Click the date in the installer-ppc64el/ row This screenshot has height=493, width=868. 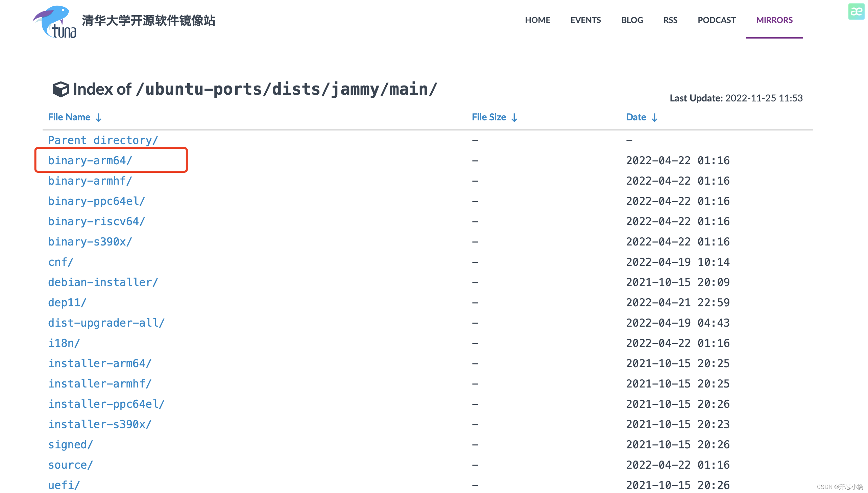pyautogui.click(x=678, y=404)
